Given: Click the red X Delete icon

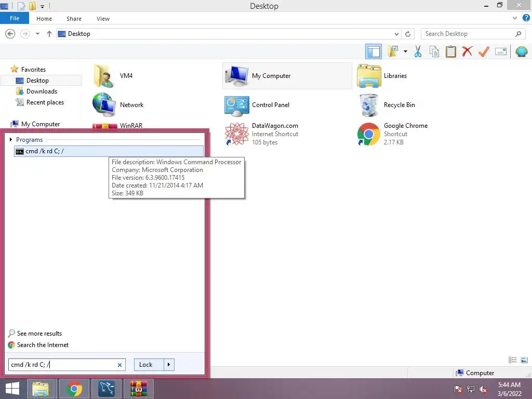Looking at the screenshot, I should (467, 51).
